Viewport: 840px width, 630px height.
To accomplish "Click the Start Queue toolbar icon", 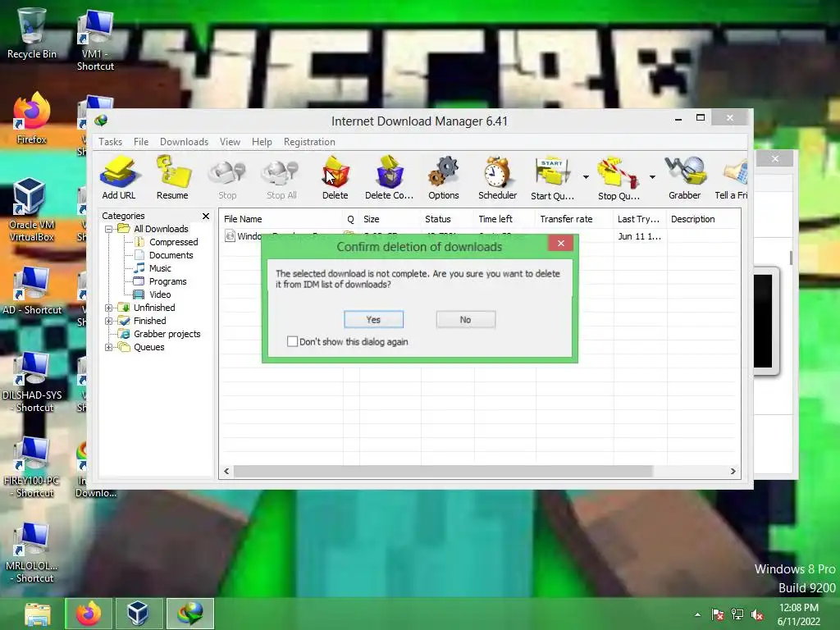I will pos(552,178).
